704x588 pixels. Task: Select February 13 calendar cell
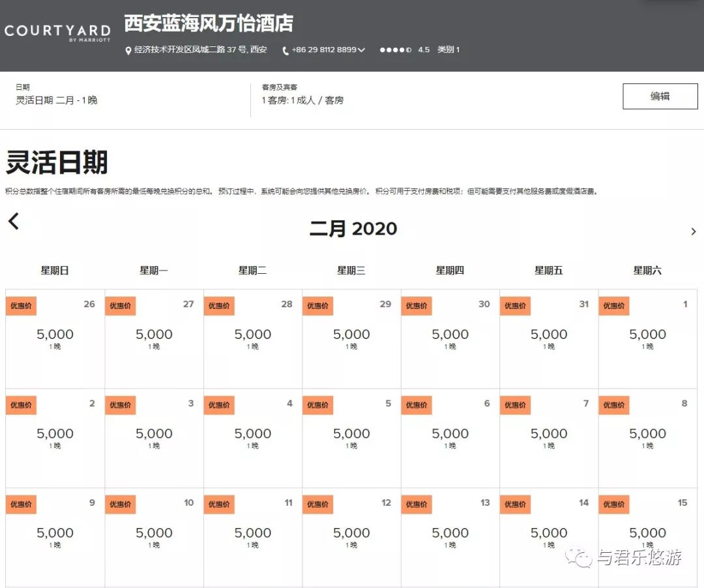click(450, 538)
